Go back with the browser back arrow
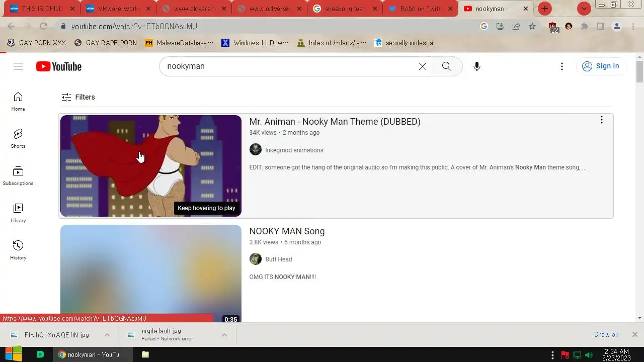This screenshot has height=362, width=644. [x=11, y=26]
